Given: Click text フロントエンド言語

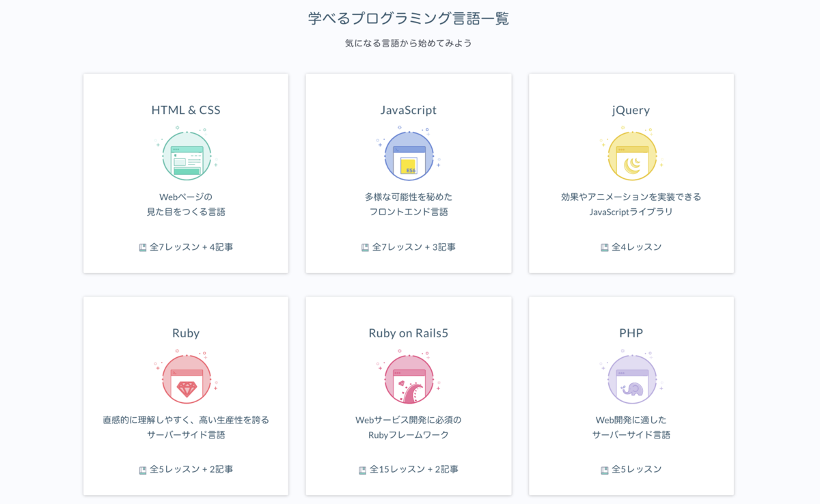Looking at the screenshot, I should 409,212.
